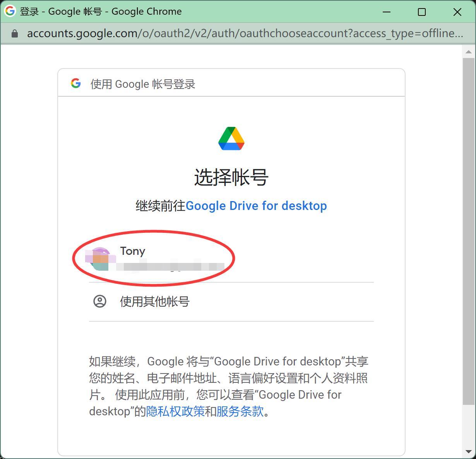Click the scrollbar down arrow
Screen dimensions: 476x459
(x=468, y=452)
